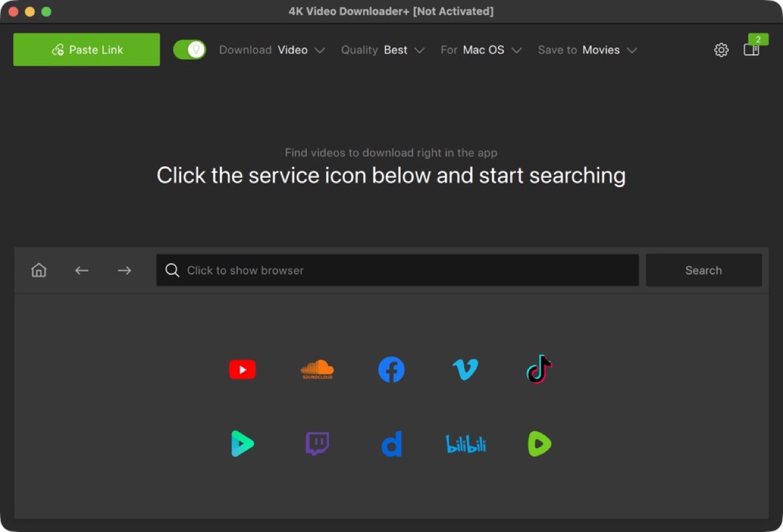Click the magnifier icon in search field
Screen dimensions: 783x532
click(x=172, y=270)
